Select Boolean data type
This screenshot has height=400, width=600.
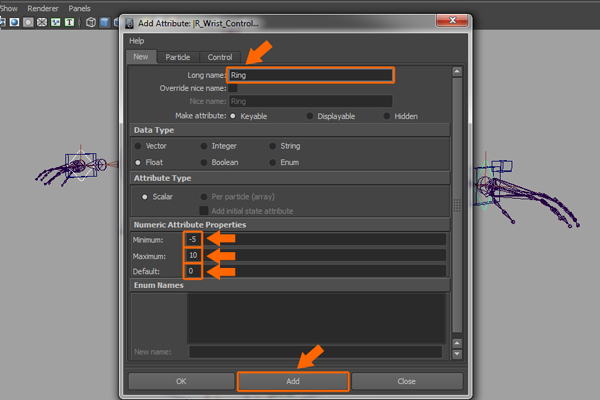204,162
